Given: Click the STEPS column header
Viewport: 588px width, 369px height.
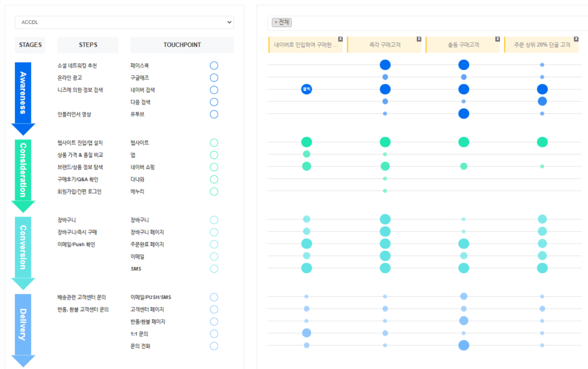Looking at the screenshot, I should coord(88,45).
